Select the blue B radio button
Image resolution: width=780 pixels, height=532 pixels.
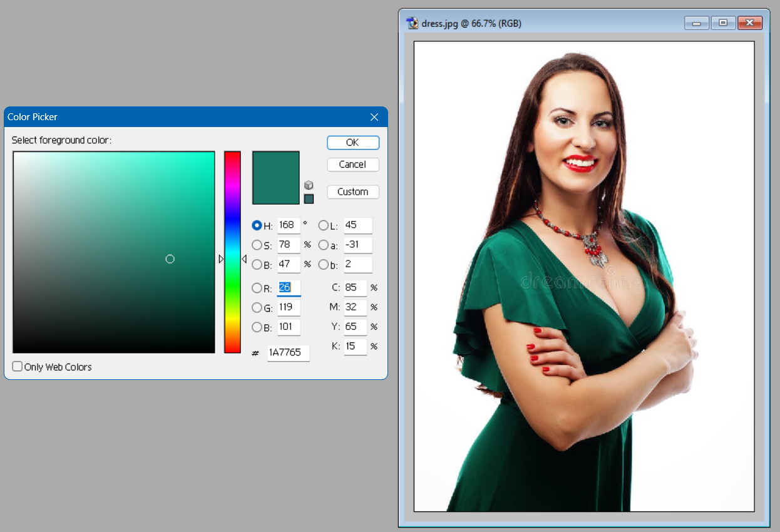[257, 327]
